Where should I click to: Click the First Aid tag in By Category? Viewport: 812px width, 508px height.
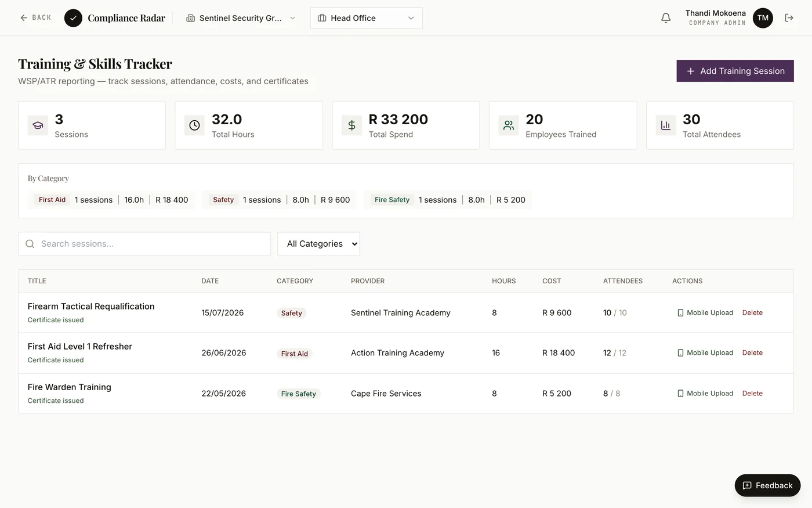click(52, 200)
